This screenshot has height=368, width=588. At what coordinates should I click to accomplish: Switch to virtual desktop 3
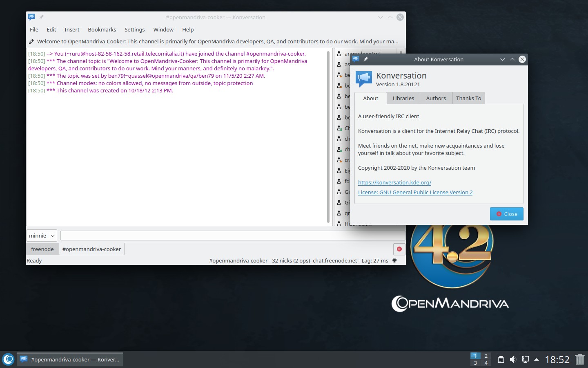475,363
